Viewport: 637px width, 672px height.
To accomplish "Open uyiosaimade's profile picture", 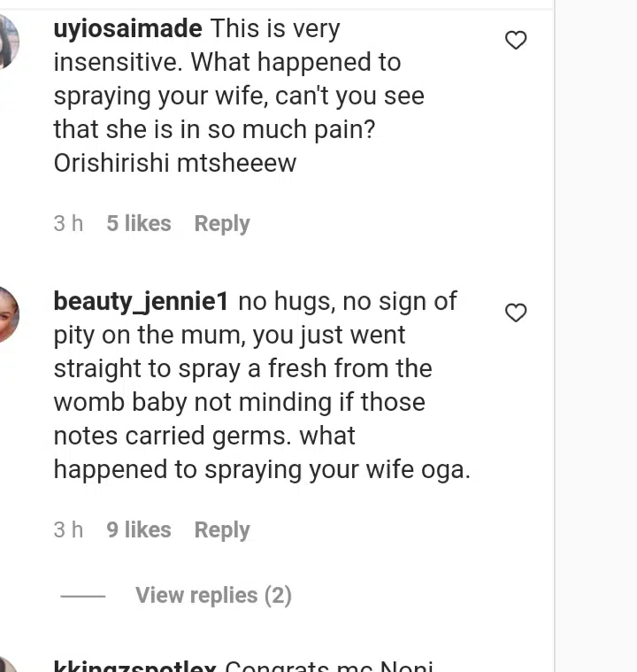I will click(x=7, y=42).
